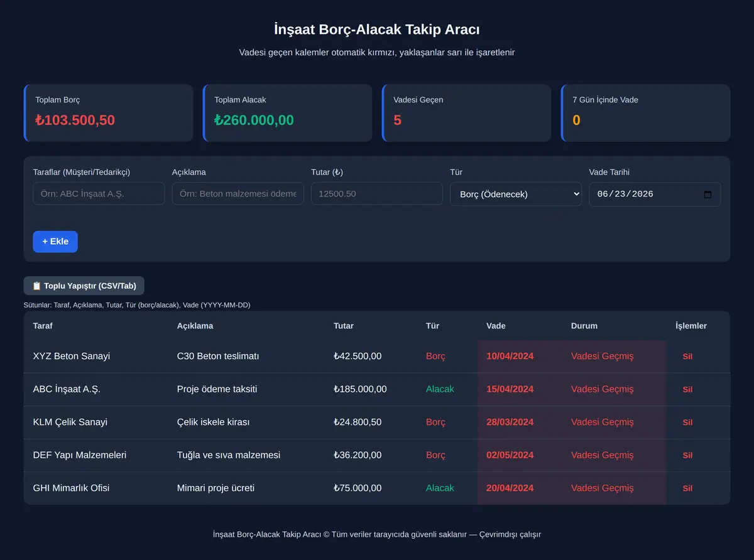Delete the XYZ Beton Sanayi row
The height and width of the screenshot is (560, 754).
(687, 357)
